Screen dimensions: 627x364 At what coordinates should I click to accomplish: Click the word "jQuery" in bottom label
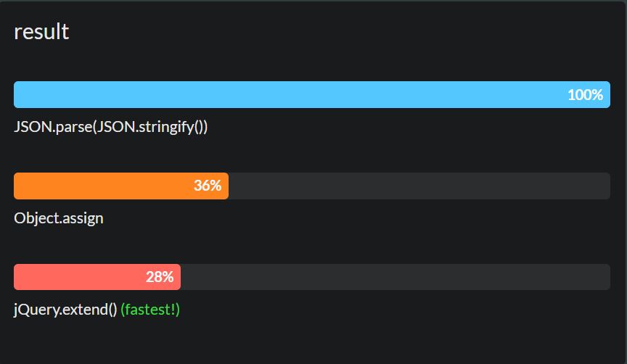point(35,310)
